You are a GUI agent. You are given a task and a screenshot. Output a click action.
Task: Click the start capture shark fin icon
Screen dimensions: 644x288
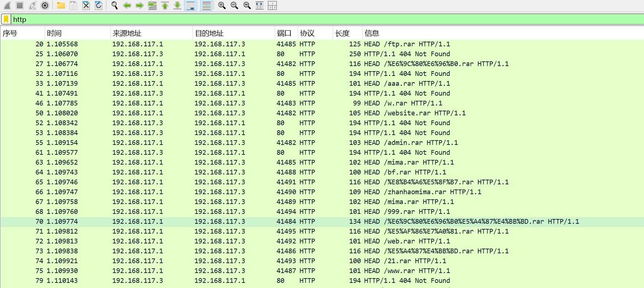pos(7,5)
